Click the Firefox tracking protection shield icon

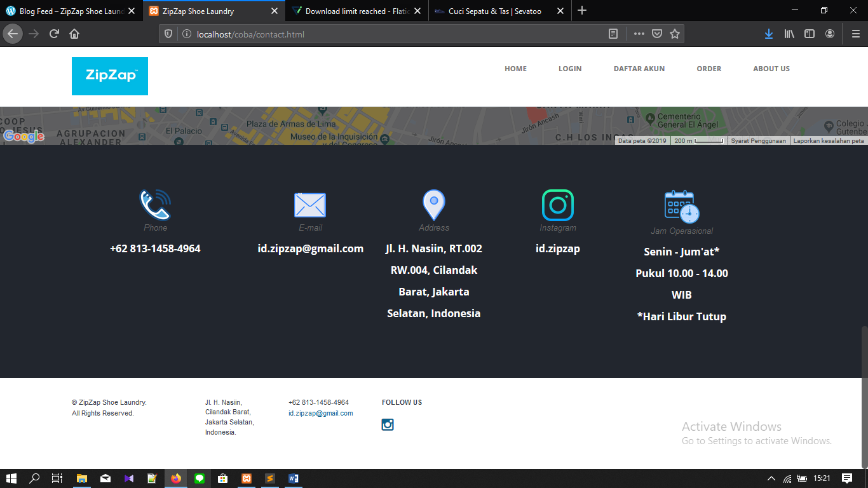coord(166,34)
